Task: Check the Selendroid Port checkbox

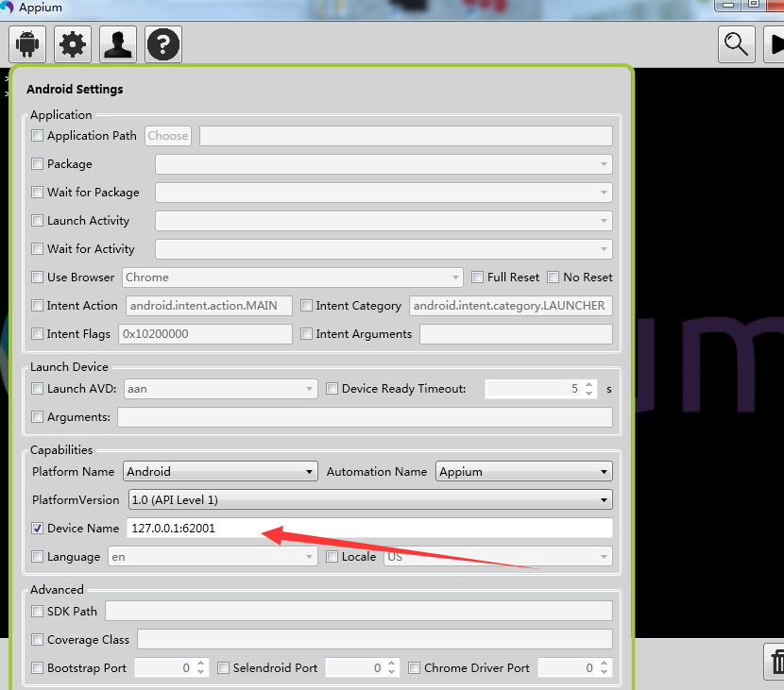Action: point(224,668)
